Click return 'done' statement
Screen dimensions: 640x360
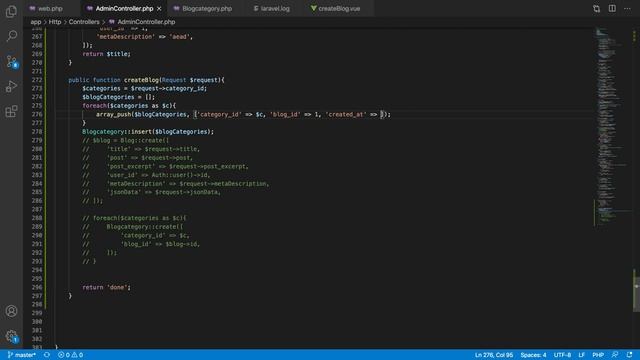coord(107,287)
